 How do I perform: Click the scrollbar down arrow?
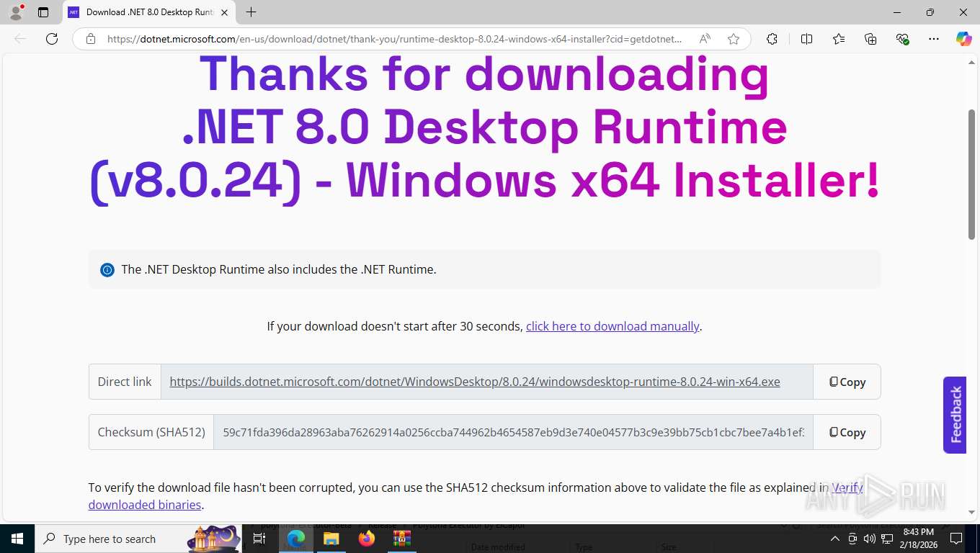(971, 512)
